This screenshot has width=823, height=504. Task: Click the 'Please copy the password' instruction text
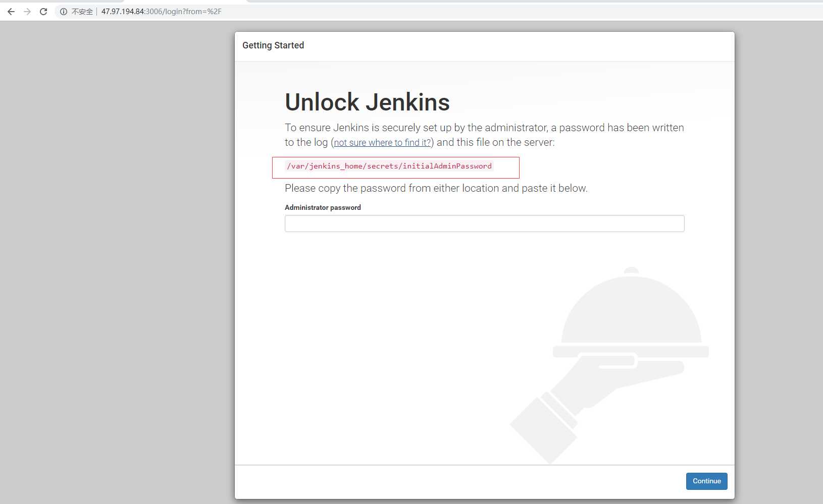[x=436, y=188]
